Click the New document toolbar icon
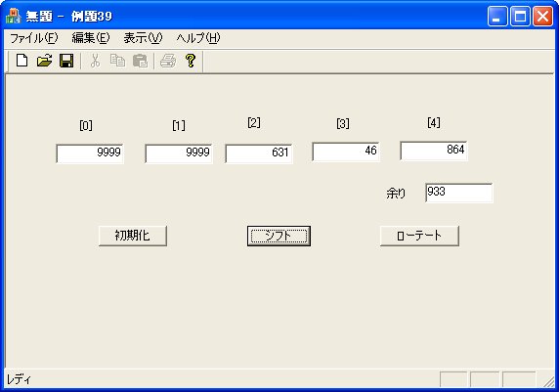Image resolution: width=559 pixels, height=392 pixels. 21,61
